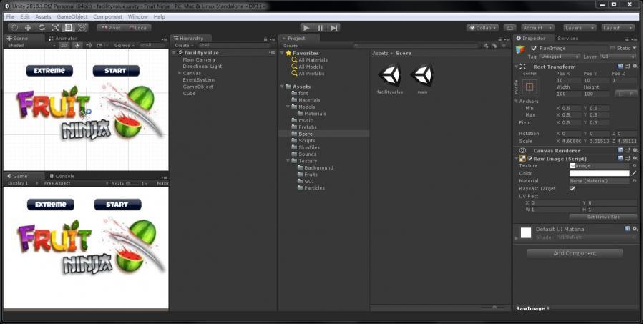Switch to the Console tab
The height and width of the screenshot is (324, 644).
pyautogui.click(x=62, y=176)
